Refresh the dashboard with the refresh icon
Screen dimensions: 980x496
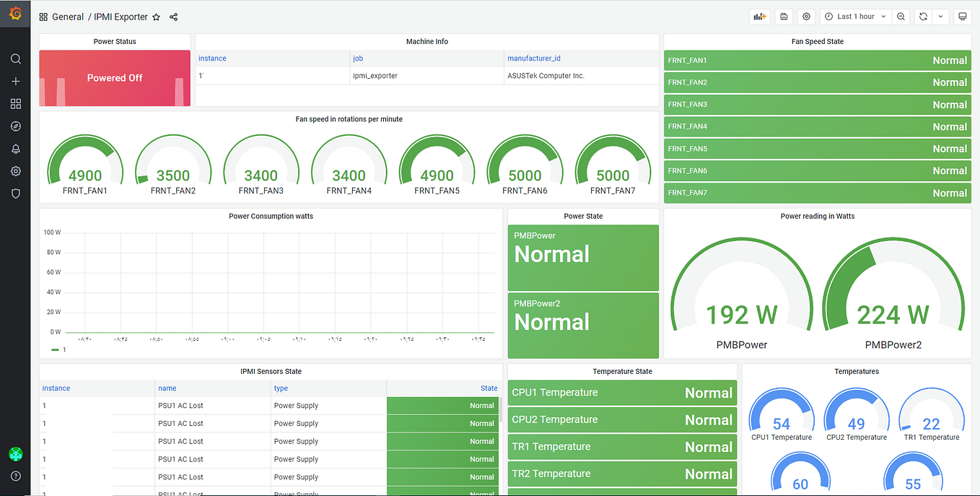[922, 16]
